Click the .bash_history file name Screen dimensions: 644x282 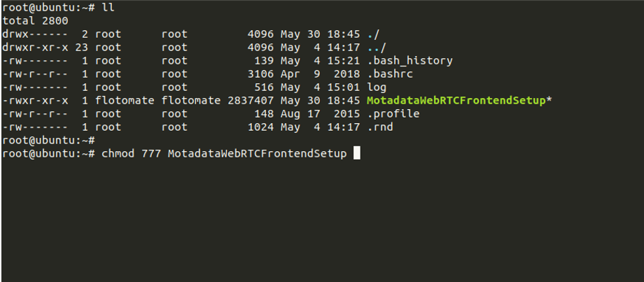(x=409, y=61)
